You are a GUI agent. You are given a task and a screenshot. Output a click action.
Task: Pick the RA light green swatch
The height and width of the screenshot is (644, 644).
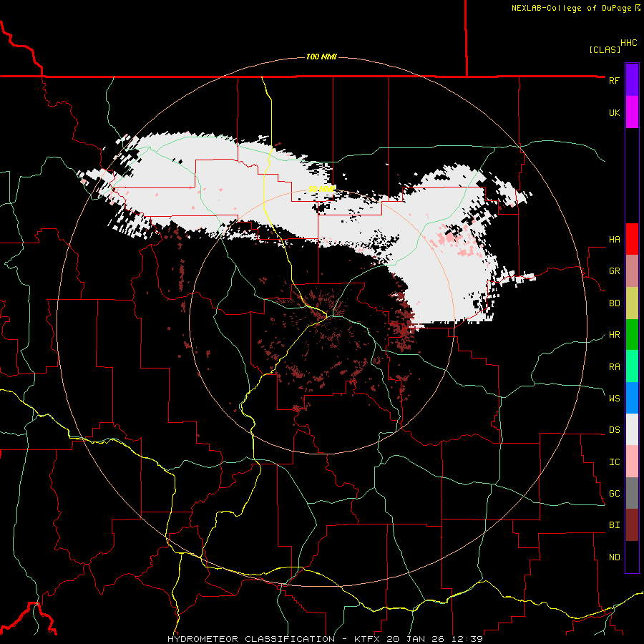pos(632,366)
